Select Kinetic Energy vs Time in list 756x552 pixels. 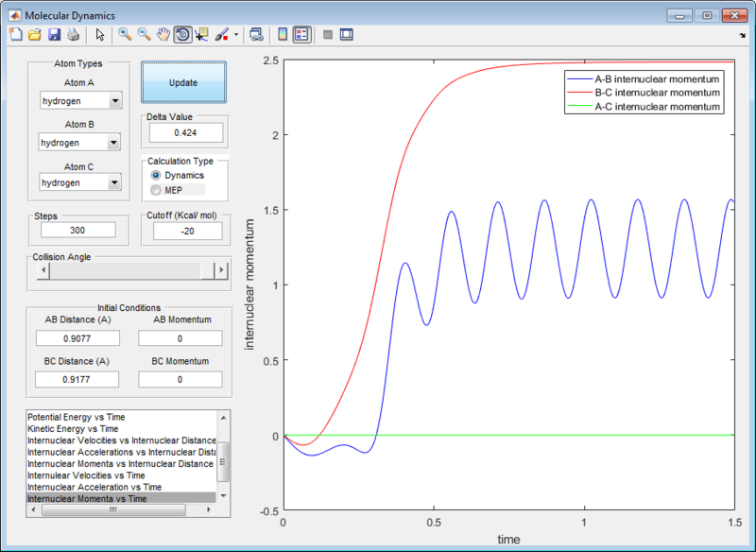tap(121, 428)
